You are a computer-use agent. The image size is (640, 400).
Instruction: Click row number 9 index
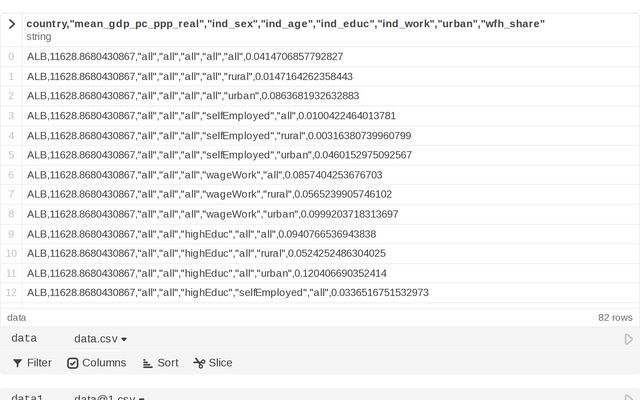pos(11,233)
